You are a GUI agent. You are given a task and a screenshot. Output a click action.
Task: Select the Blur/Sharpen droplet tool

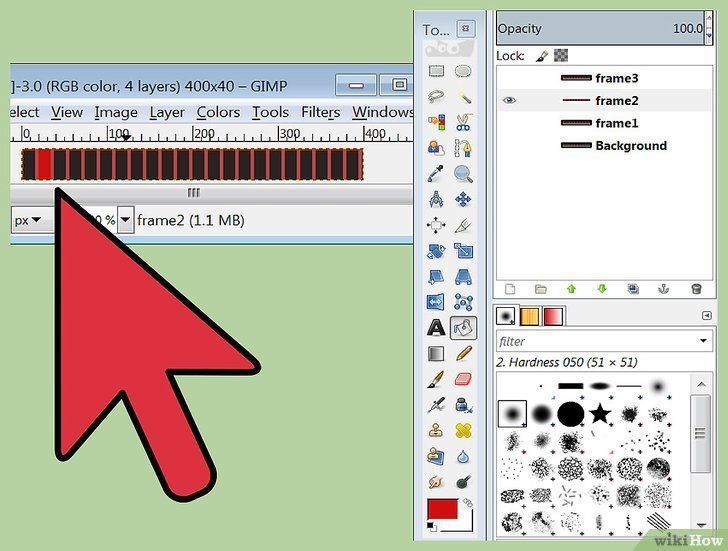click(463, 457)
